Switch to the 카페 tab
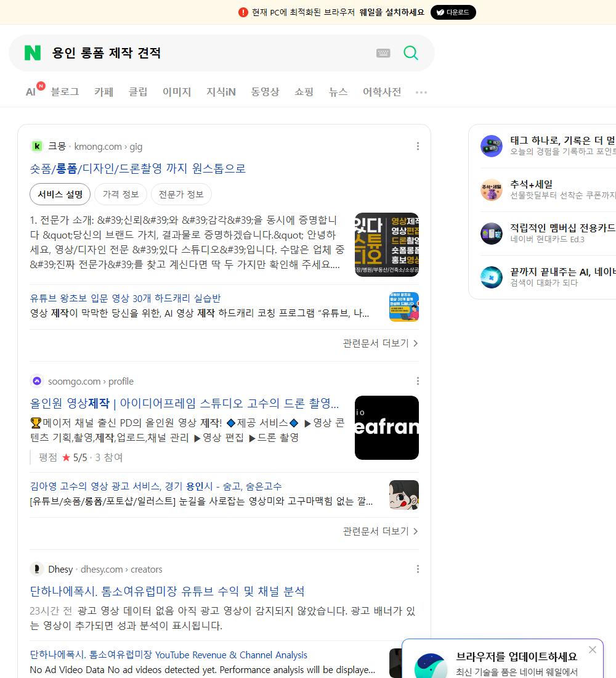The height and width of the screenshot is (678, 616). coord(103,92)
